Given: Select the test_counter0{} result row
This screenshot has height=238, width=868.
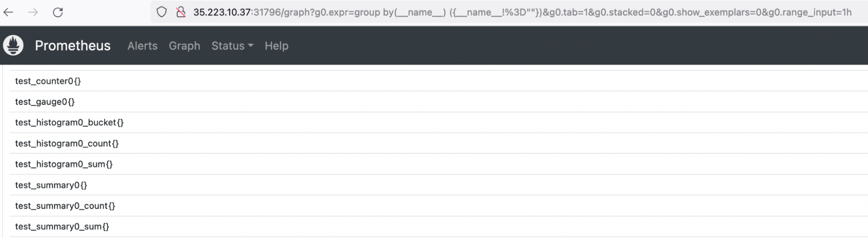Looking at the screenshot, I should point(48,81).
